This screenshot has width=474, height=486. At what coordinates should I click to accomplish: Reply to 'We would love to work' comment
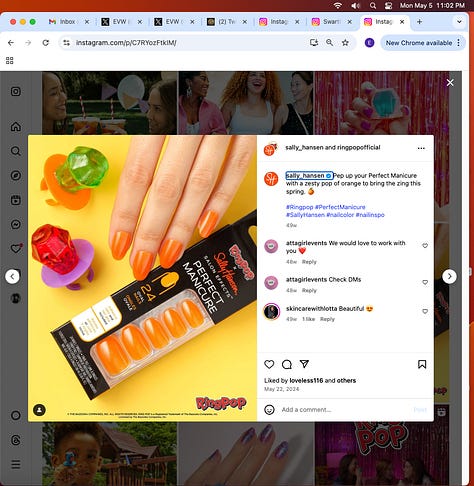(309, 262)
